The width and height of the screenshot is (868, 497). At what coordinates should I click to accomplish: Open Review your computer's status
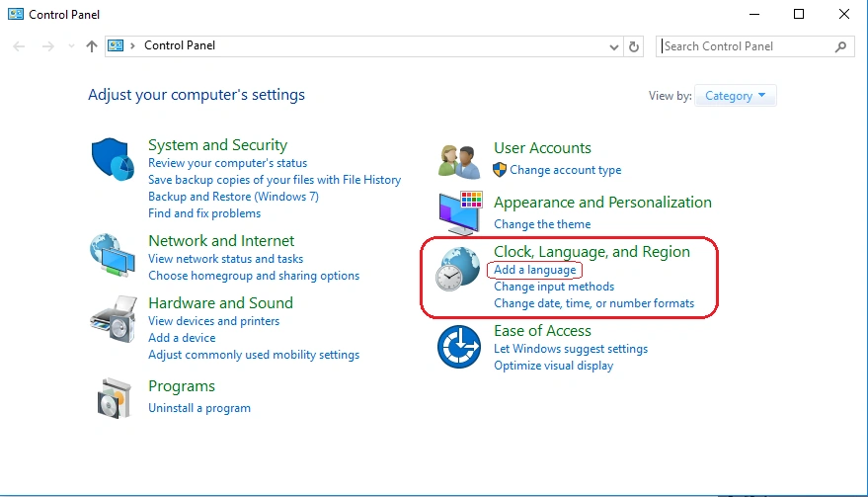227,163
